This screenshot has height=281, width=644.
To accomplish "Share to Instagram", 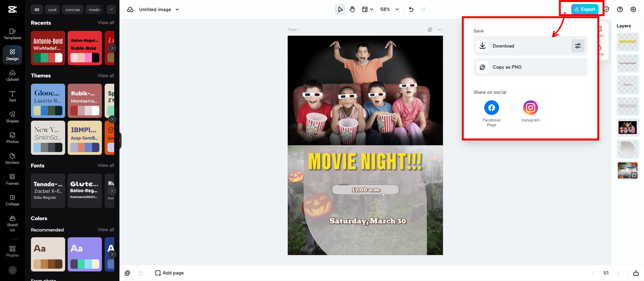I will (530, 111).
